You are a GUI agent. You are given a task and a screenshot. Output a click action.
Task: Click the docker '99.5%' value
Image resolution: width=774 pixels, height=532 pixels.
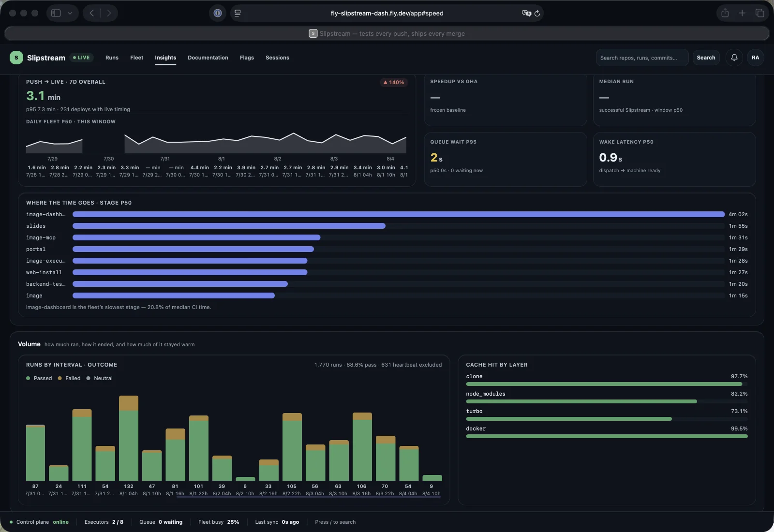[x=739, y=429]
